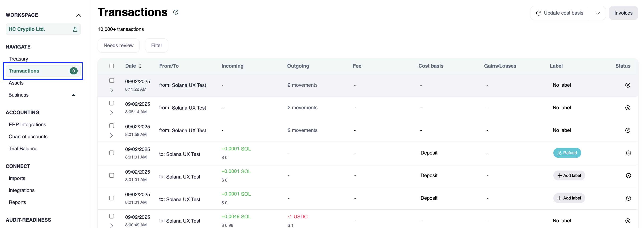Viewport: 644px width, 228px height.
Task: Click the Needs review filter button
Action: [118, 45]
